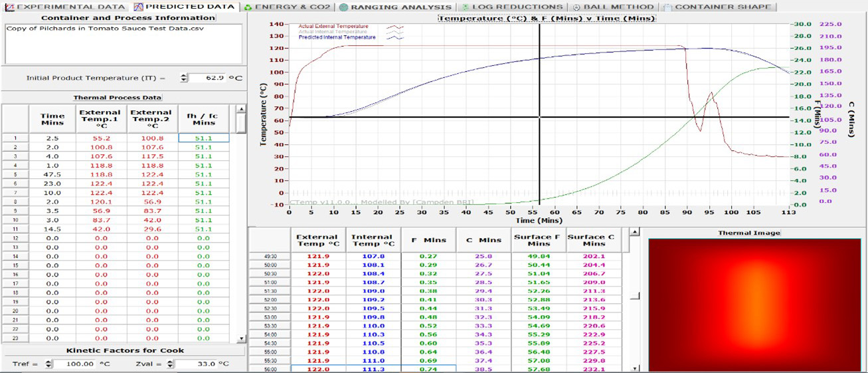The image size is (868, 373).
Task: Click the file name box with Pilchards csv
Action: 123,44
